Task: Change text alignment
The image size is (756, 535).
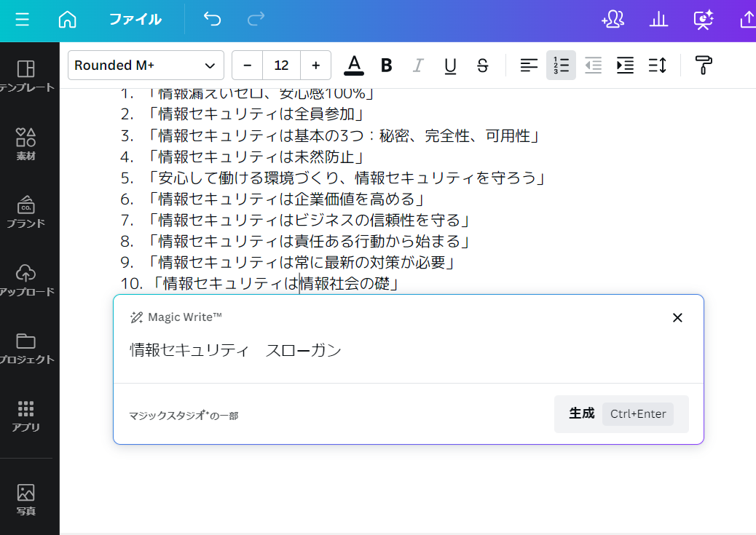Action: [529, 65]
